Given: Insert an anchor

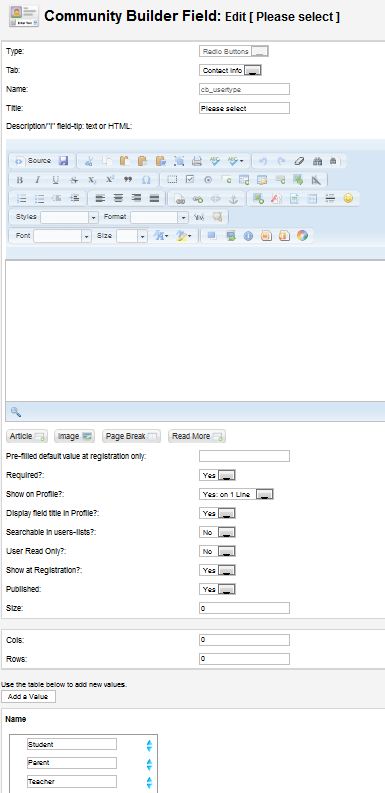Looking at the screenshot, I should (233, 199).
